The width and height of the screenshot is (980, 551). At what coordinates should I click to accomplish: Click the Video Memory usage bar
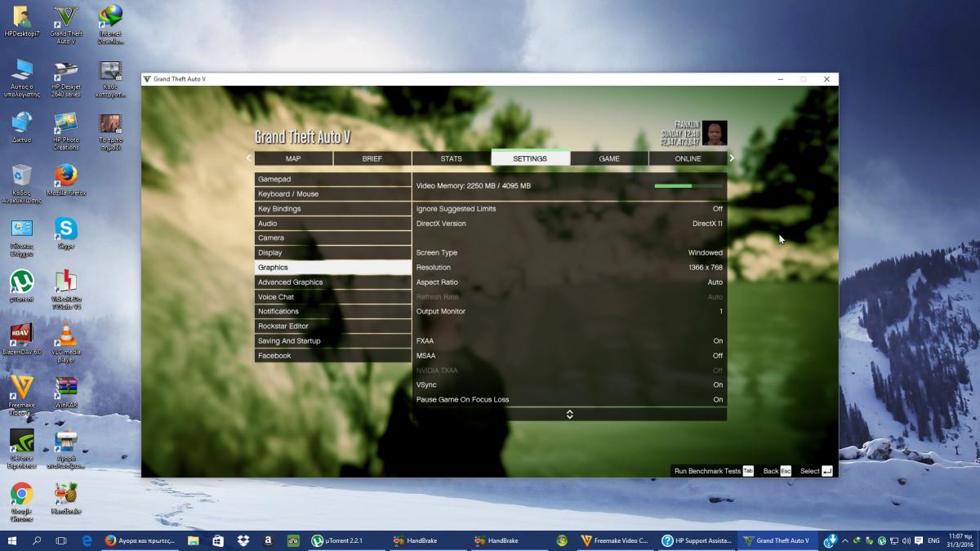pos(688,186)
